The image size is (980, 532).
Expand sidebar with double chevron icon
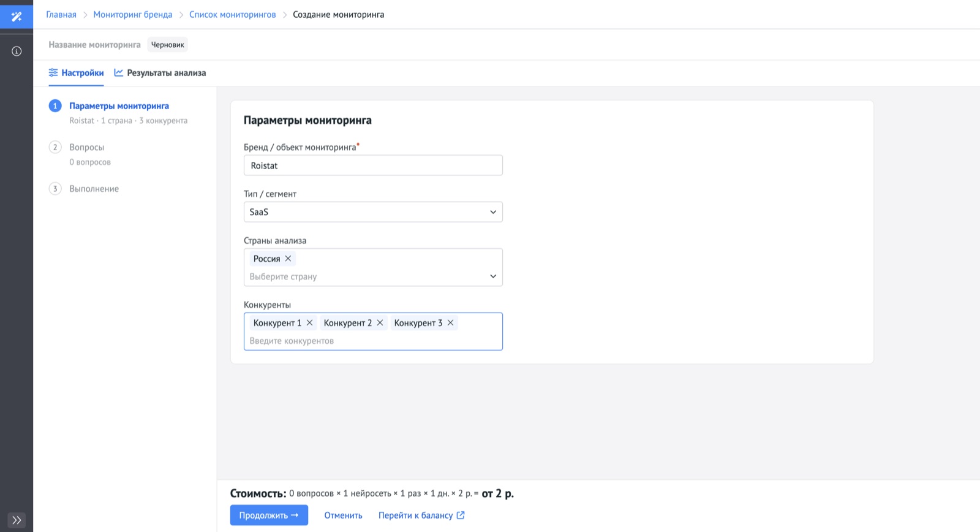tap(17, 520)
